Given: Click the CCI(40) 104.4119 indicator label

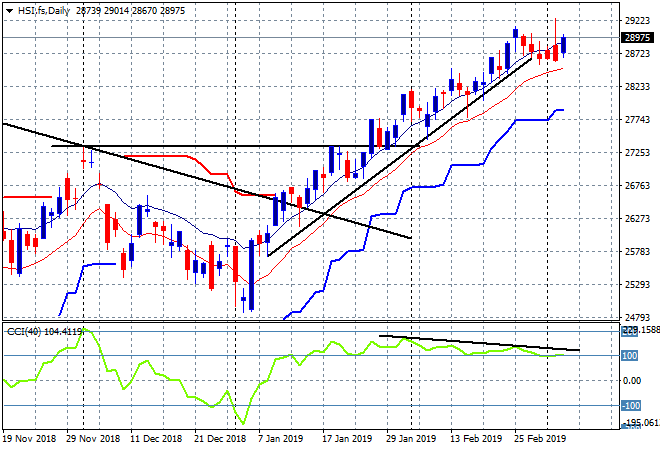Looking at the screenshot, I should 45,332.
